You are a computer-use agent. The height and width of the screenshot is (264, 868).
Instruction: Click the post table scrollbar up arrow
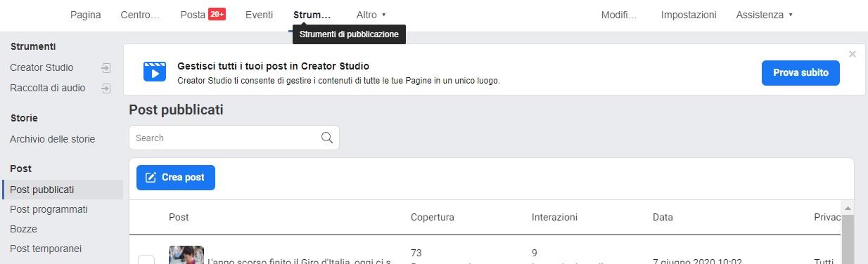(x=848, y=209)
